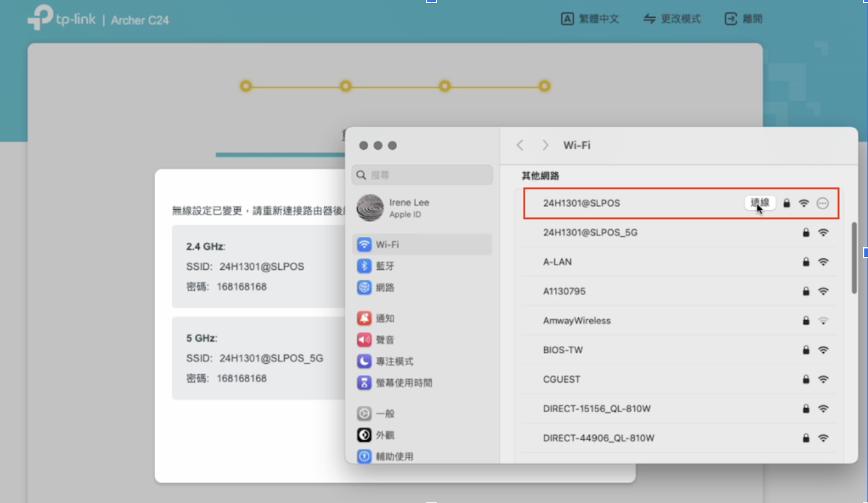Image resolution: width=868 pixels, height=503 pixels.
Task: Open Irene Lee Apple ID account
Action: coord(422,208)
